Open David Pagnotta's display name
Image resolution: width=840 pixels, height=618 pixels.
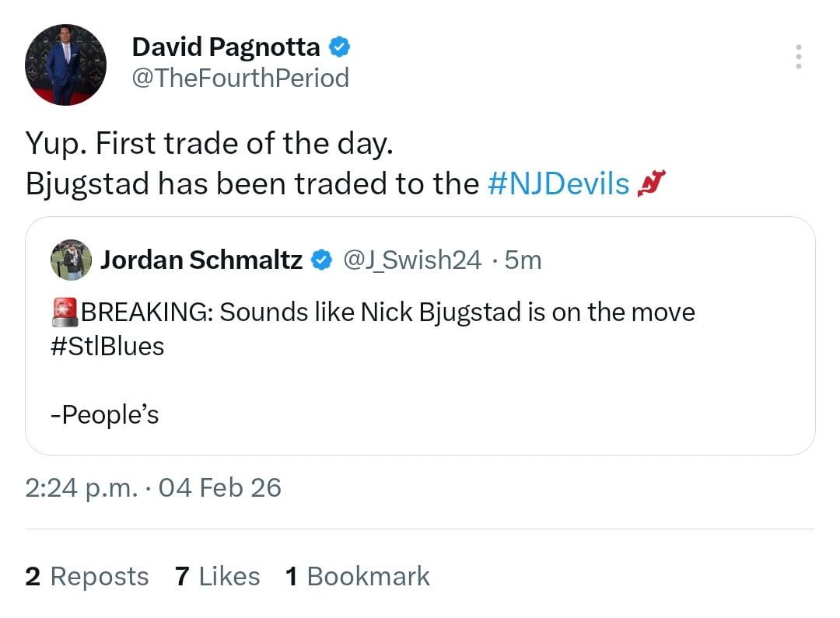point(226,46)
